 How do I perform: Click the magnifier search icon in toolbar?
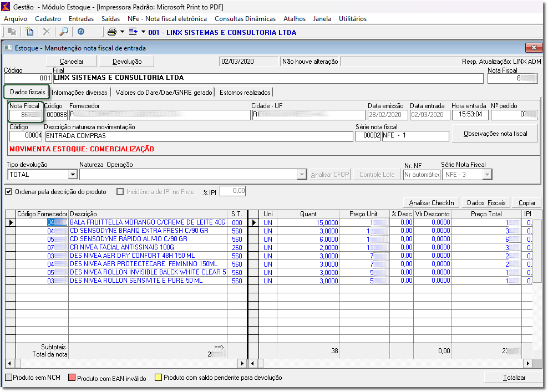tap(64, 32)
